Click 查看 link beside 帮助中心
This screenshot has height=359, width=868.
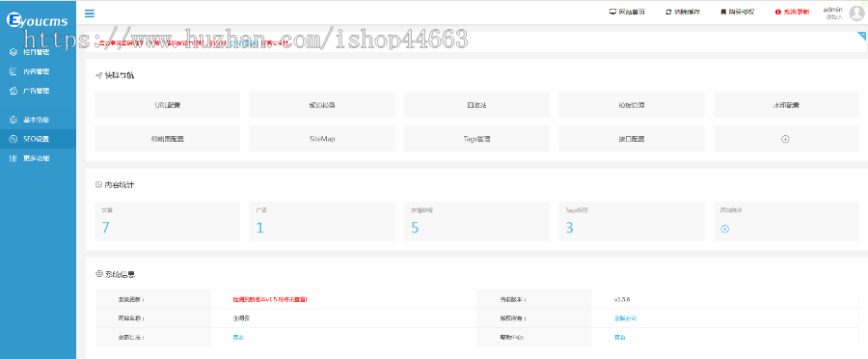[x=619, y=338]
